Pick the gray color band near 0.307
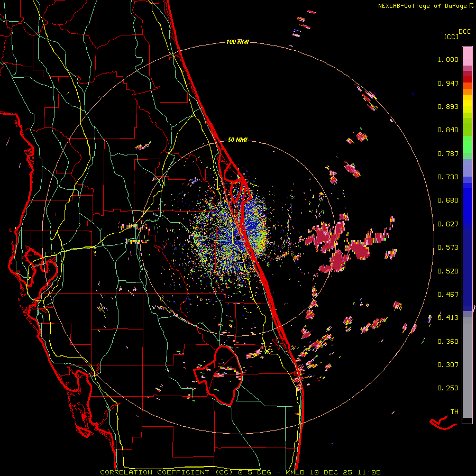The image size is (476, 476). pos(467,368)
